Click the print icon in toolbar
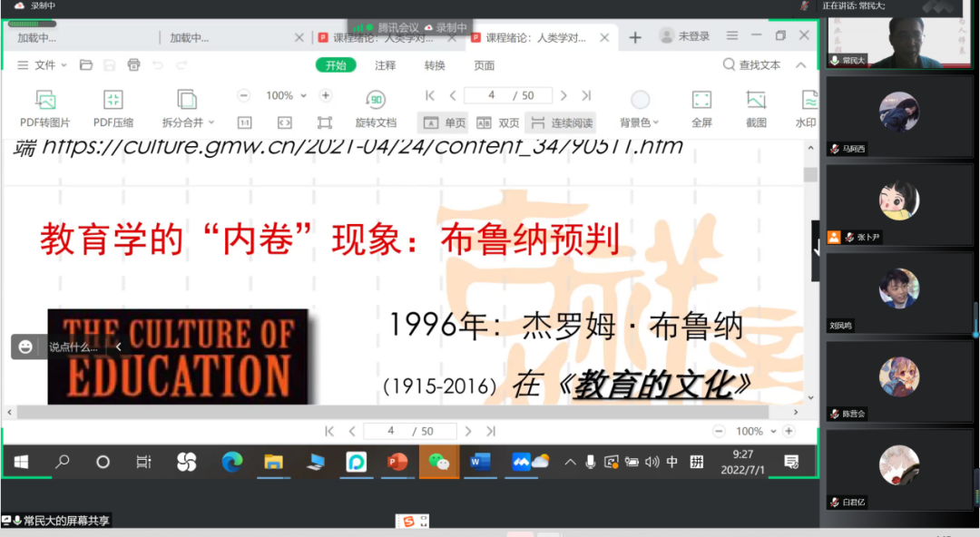 [x=134, y=65]
